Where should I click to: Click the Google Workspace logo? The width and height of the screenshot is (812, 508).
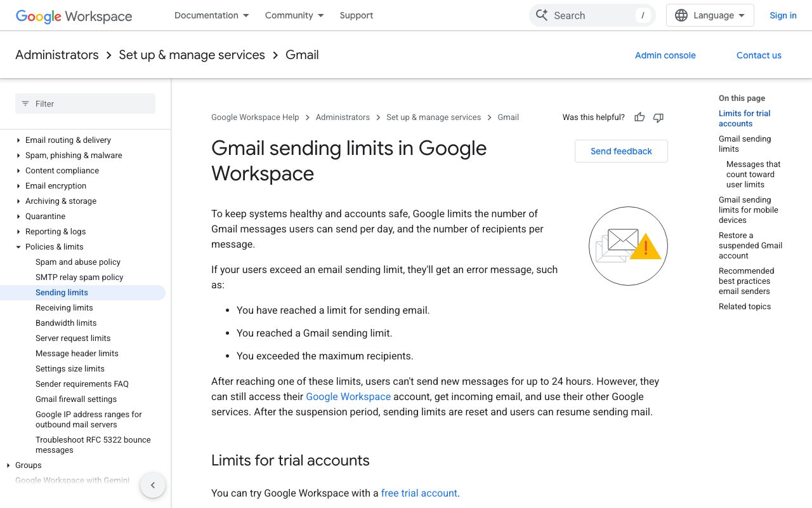click(x=74, y=16)
